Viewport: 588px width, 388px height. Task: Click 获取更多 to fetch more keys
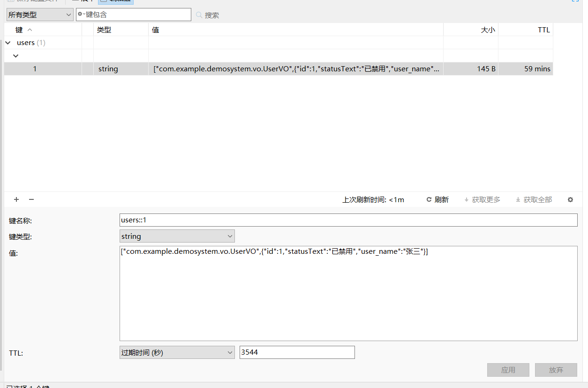(x=482, y=199)
